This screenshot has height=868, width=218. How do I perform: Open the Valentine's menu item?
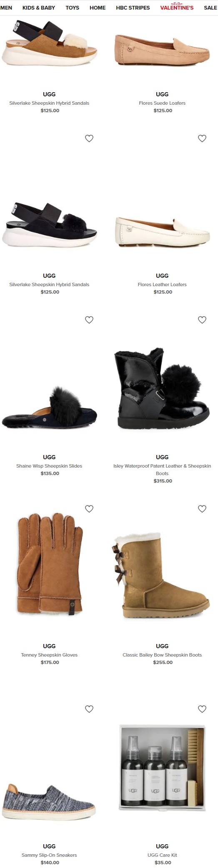pos(177,8)
